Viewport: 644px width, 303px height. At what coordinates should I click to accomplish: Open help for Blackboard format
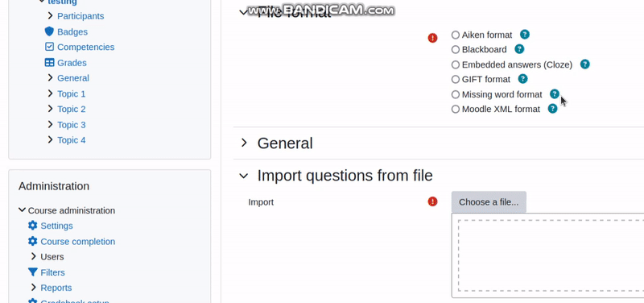point(519,49)
